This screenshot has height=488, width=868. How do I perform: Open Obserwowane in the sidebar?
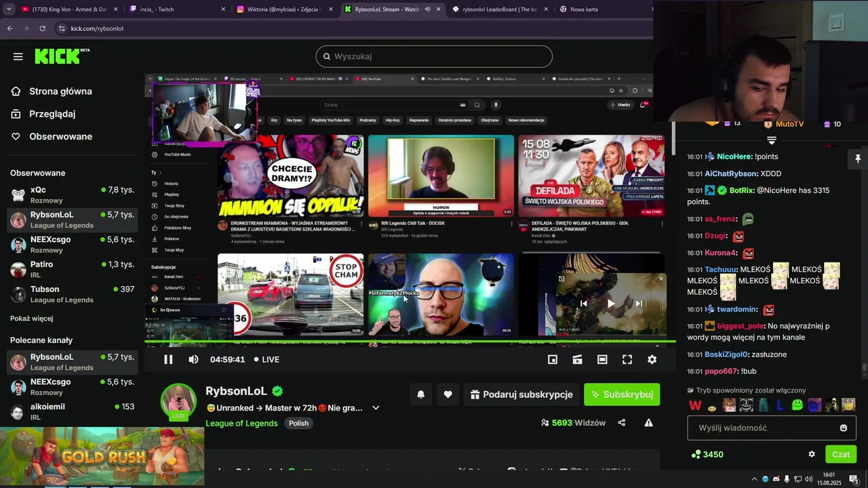coord(60,136)
